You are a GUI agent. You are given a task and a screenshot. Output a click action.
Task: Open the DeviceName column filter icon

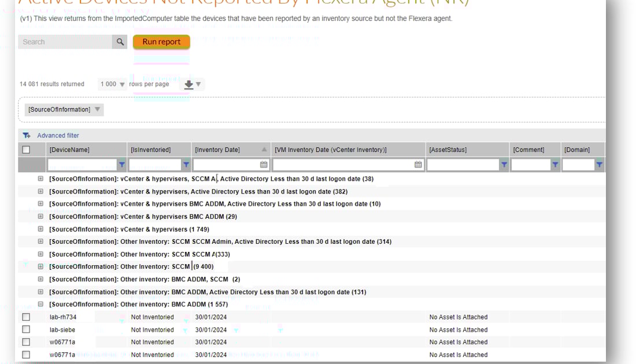coord(122,164)
